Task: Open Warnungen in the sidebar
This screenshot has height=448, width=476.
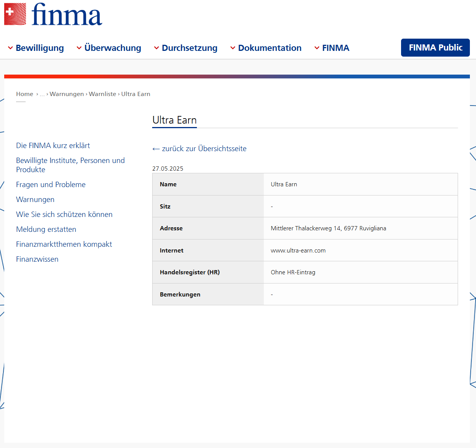Action: pyautogui.click(x=35, y=199)
